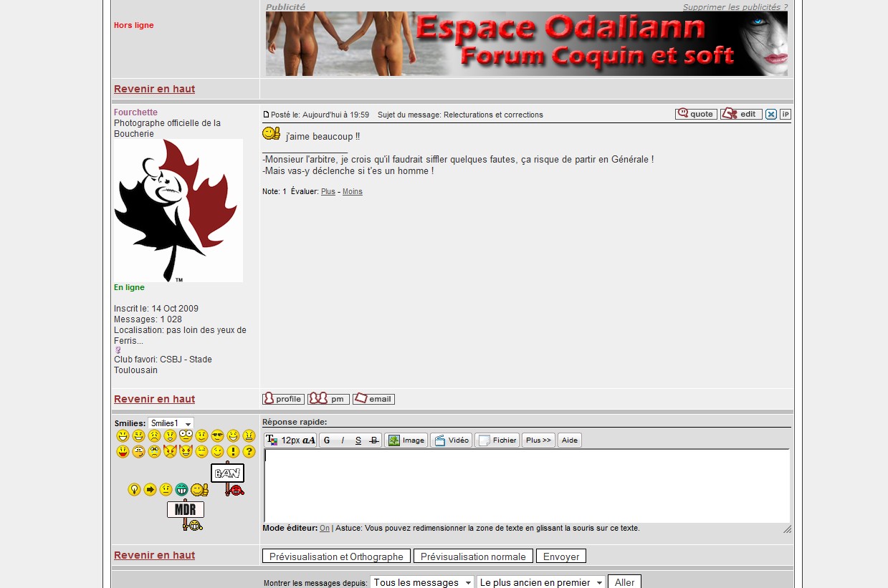The width and height of the screenshot is (888, 588).
Task: Insert the question mark smiley
Action: coord(249,451)
